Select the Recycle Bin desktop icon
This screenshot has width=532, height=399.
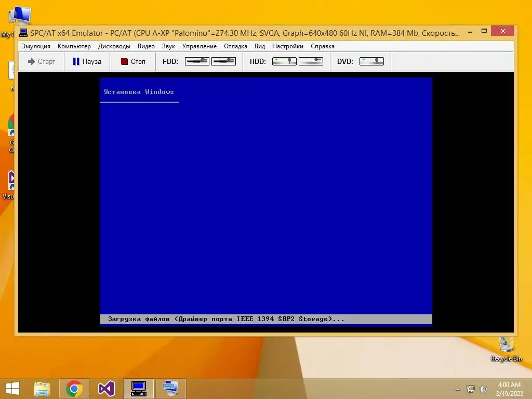(506, 349)
